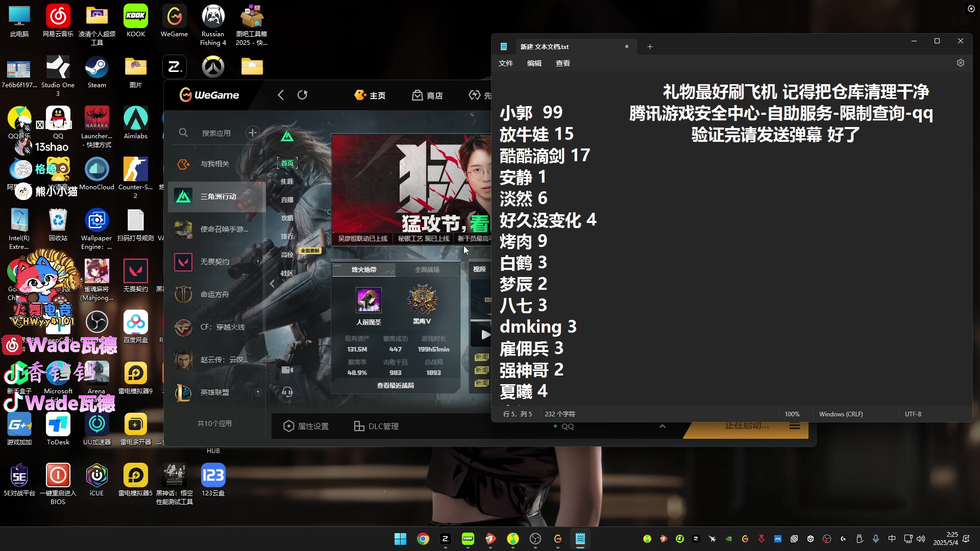Add an app with the plus button
This screenshot has width=980, height=551.
[x=252, y=133]
